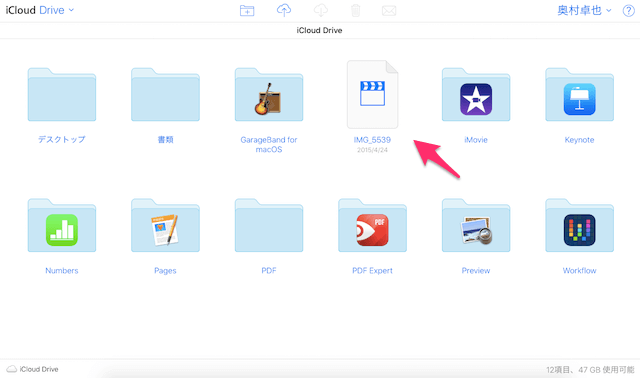Click the PDF Expert name label
Screen dimensions: 640x378
372,270
